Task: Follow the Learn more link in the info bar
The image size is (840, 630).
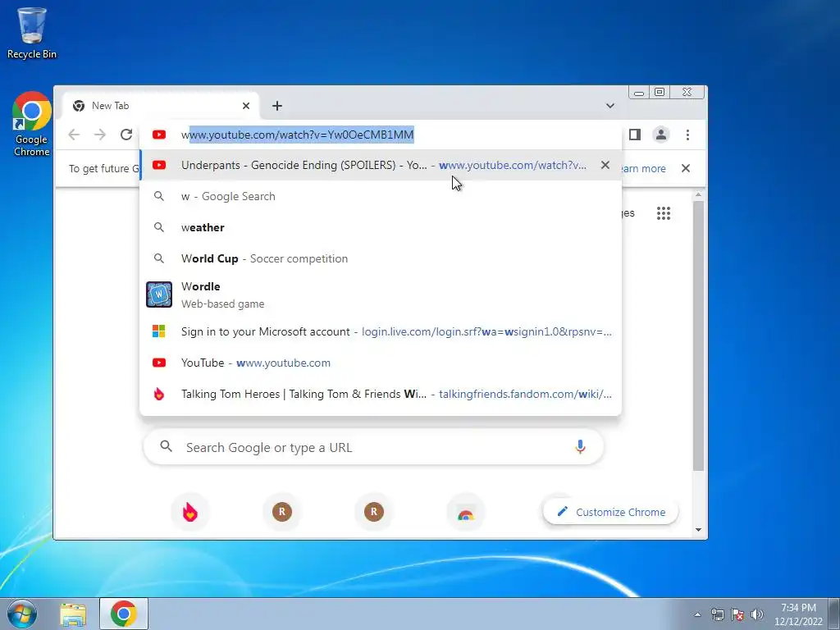Action: 643,168
